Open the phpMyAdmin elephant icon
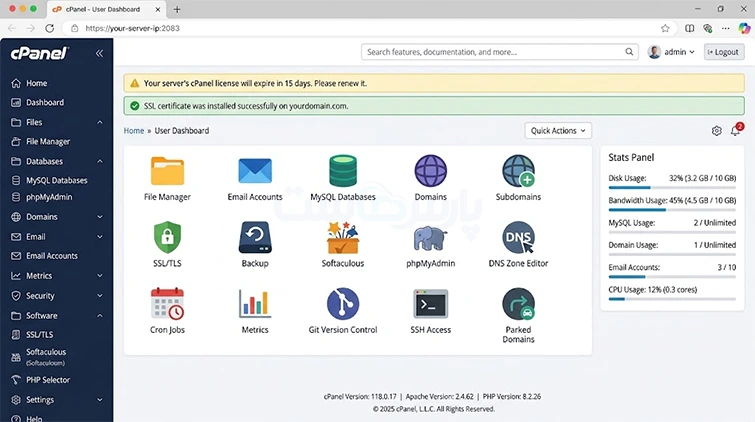 (430, 238)
